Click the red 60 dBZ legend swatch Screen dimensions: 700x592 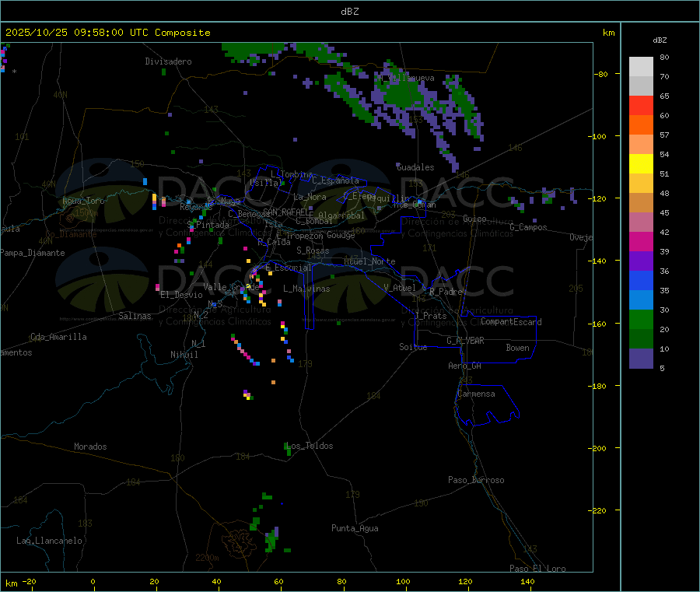(641, 105)
